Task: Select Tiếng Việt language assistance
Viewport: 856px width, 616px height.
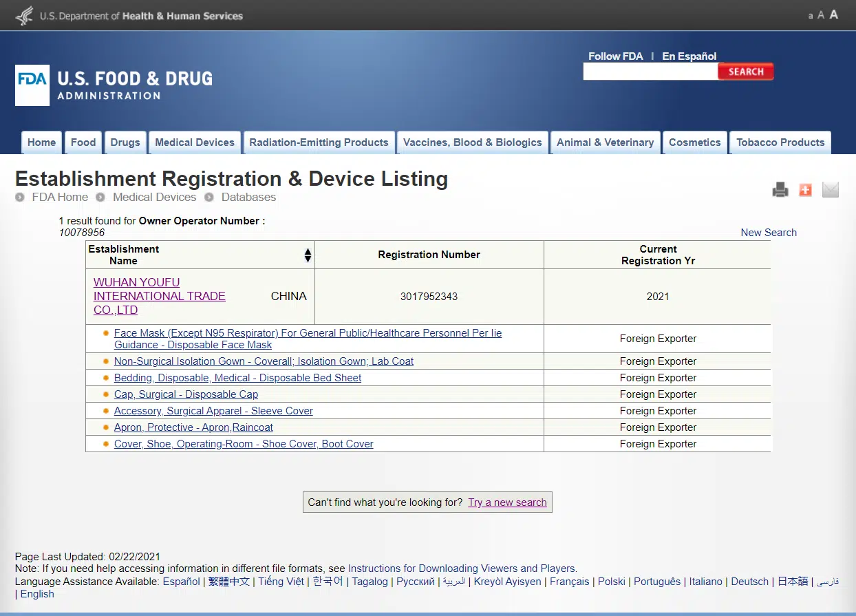Action: click(281, 582)
